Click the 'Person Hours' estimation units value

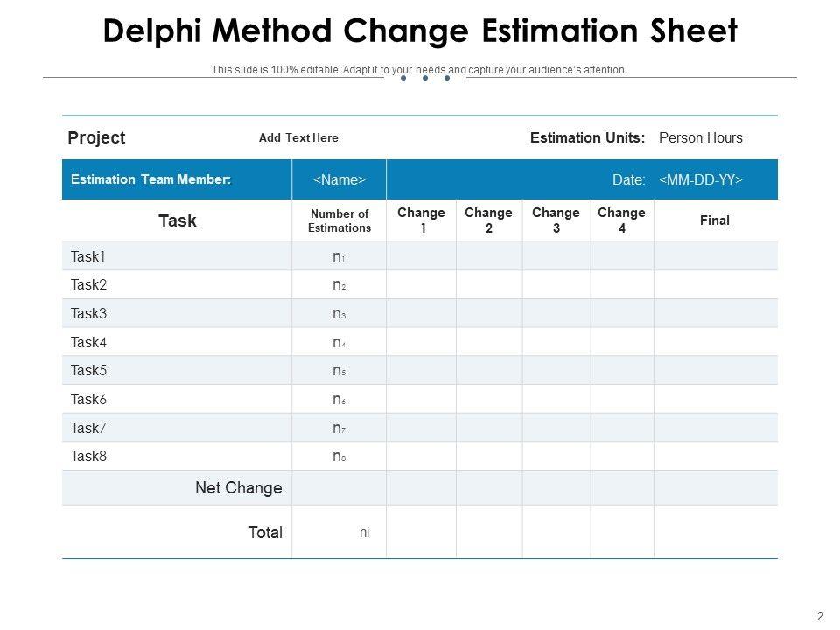tap(700, 138)
